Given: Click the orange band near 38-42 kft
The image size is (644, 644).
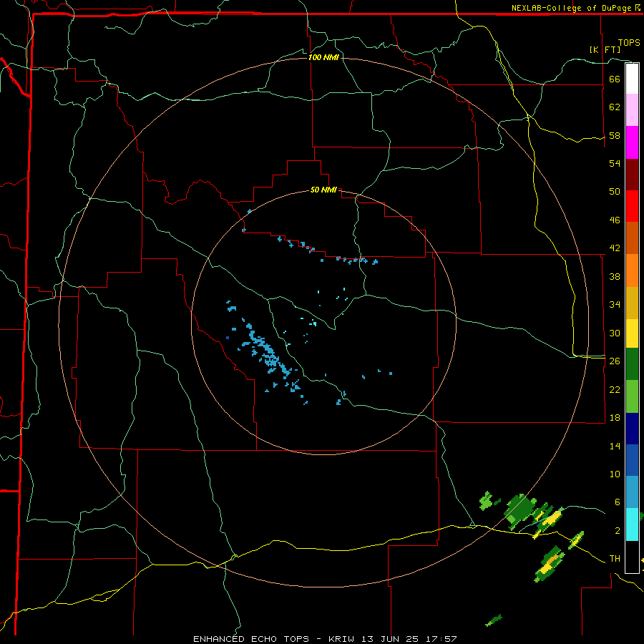Looking at the screenshot, I should pyautogui.click(x=632, y=270).
